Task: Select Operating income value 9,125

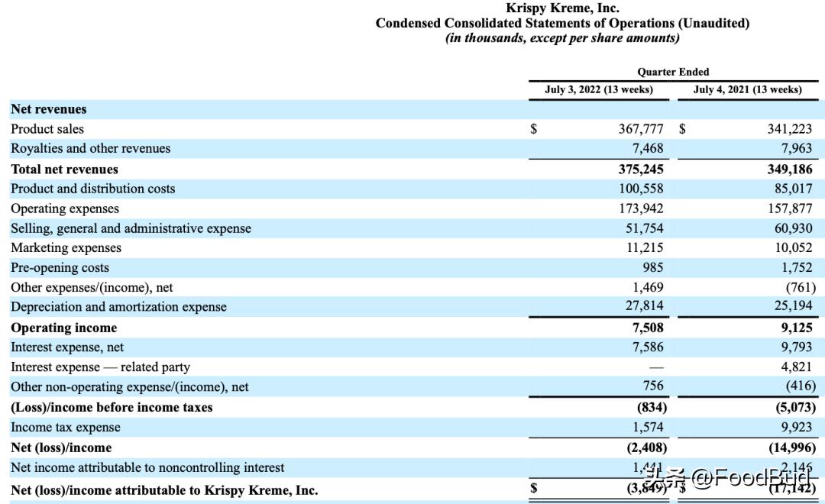Action: pyautogui.click(x=797, y=328)
